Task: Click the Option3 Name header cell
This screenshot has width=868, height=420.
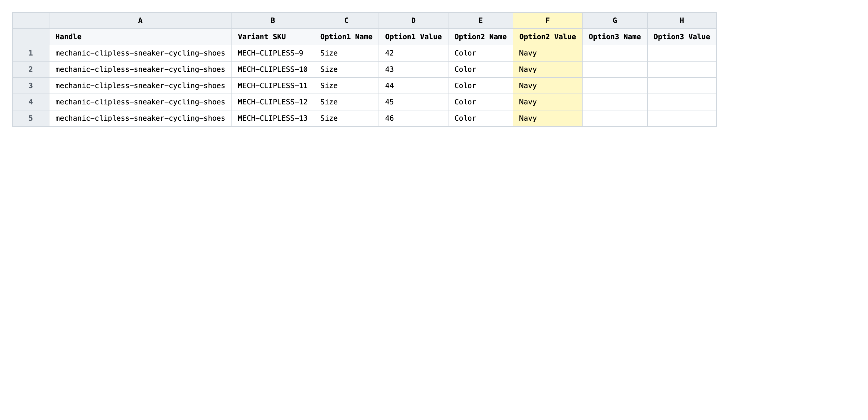Action: click(615, 37)
